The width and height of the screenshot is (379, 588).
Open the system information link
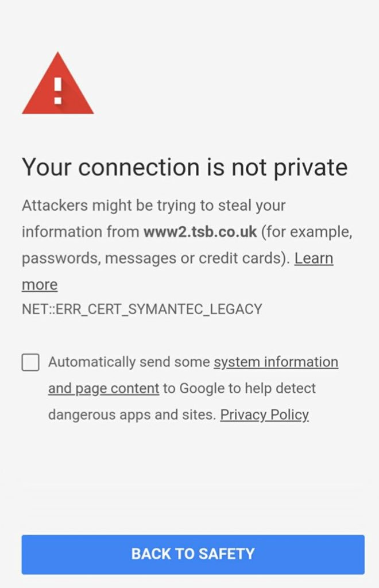(276, 362)
